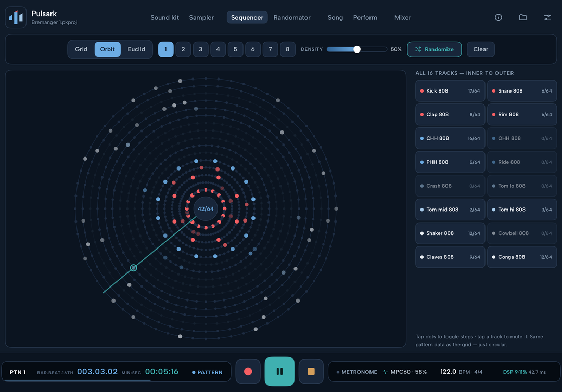The height and width of the screenshot is (392, 562).
Task: Select pattern slot 2
Action: click(183, 49)
